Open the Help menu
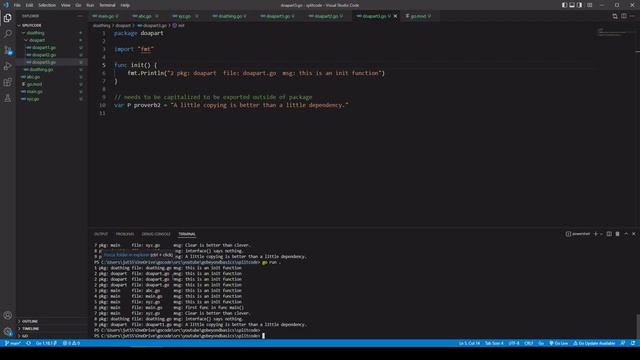The height and width of the screenshot is (360, 640). click(125, 5)
